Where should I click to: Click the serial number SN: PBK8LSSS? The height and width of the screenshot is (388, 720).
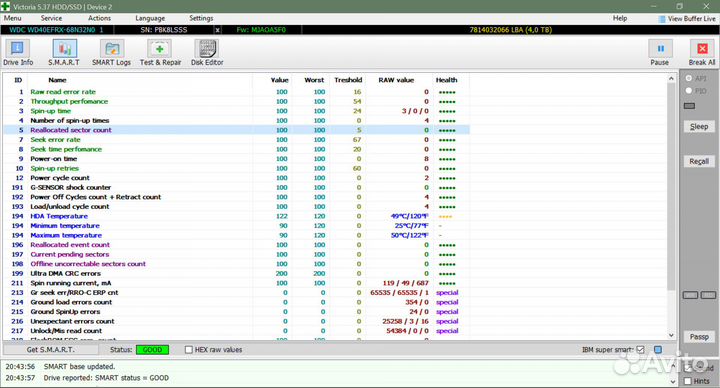[x=163, y=30]
